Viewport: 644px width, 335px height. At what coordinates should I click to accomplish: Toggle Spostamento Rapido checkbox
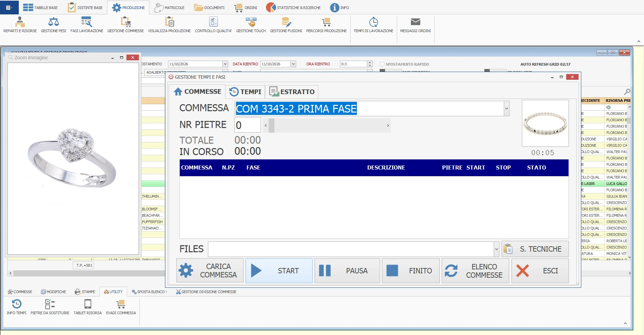click(382, 64)
